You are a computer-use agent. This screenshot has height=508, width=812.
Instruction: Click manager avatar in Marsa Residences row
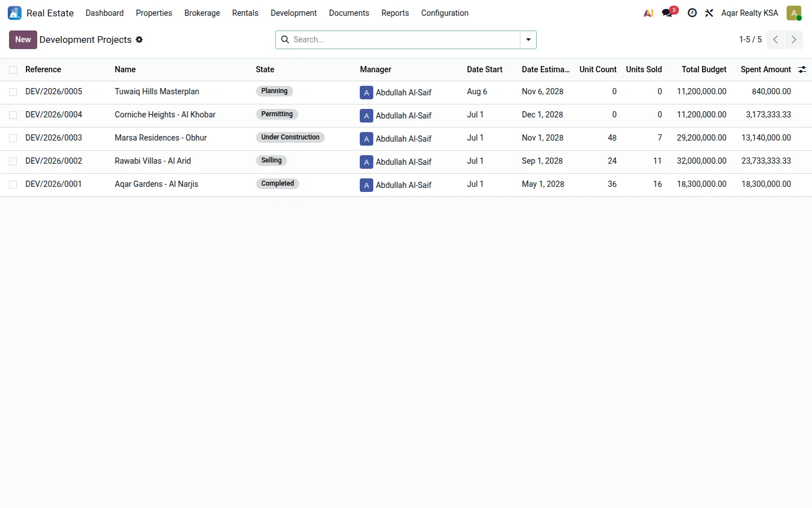(367, 139)
